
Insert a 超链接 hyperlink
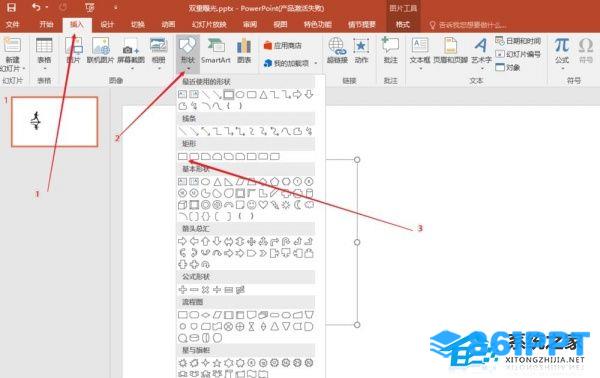pyautogui.click(x=337, y=51)
